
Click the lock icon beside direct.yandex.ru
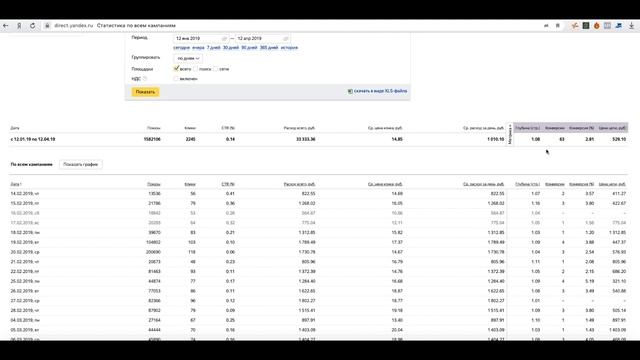[47, 25]
